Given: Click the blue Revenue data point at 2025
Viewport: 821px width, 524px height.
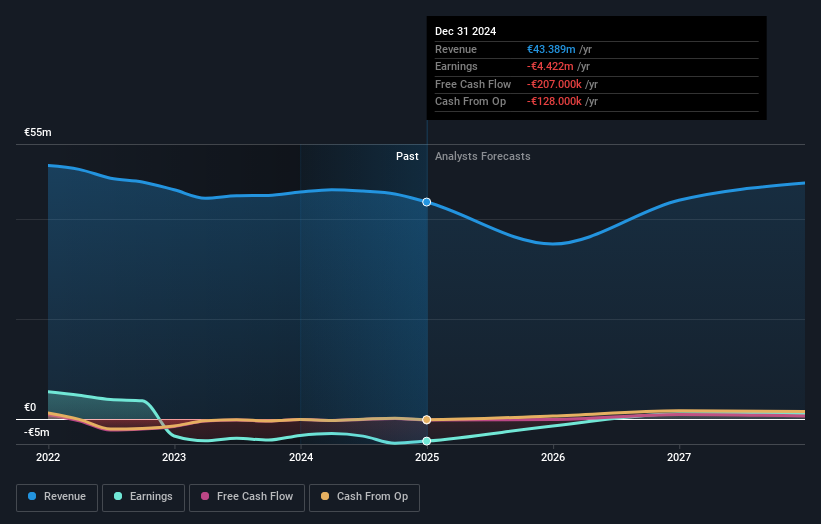Looking at the screenshot, I should 427,202.
